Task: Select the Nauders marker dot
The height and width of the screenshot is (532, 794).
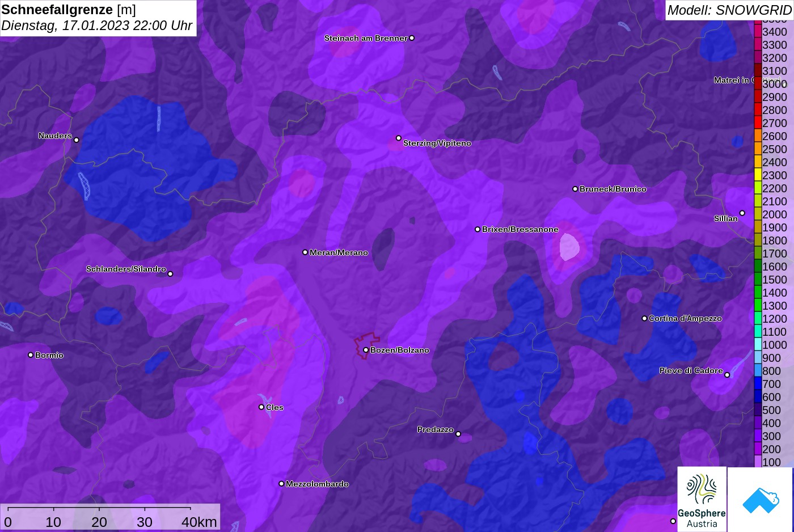Action: [77, 140]
